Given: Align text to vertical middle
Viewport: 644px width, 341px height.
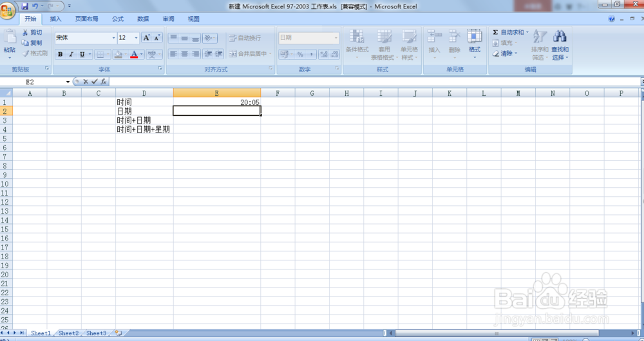Looking at the screenshot, I should point(184,38).
